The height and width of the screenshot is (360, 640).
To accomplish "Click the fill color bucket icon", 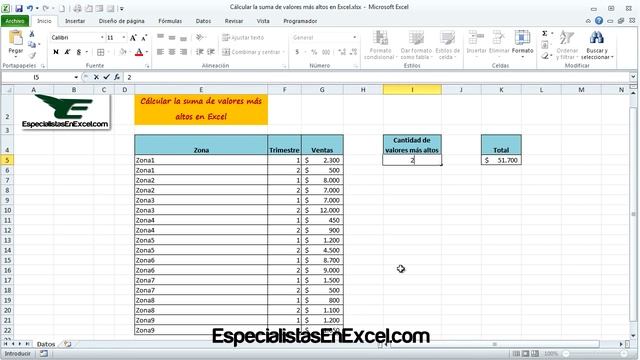I will coord(122,52).
